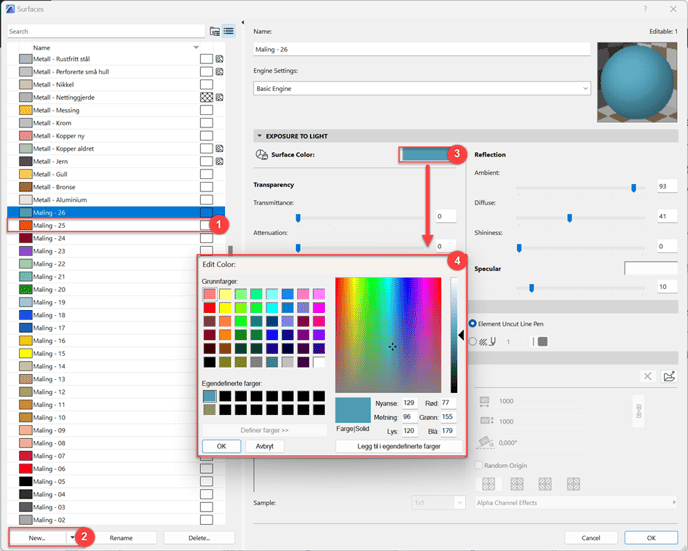Image resolution: width=688 pixels, height=551 pixels.
Task: Click the Nyanse hue value field
Action: [x=410, y=403]
